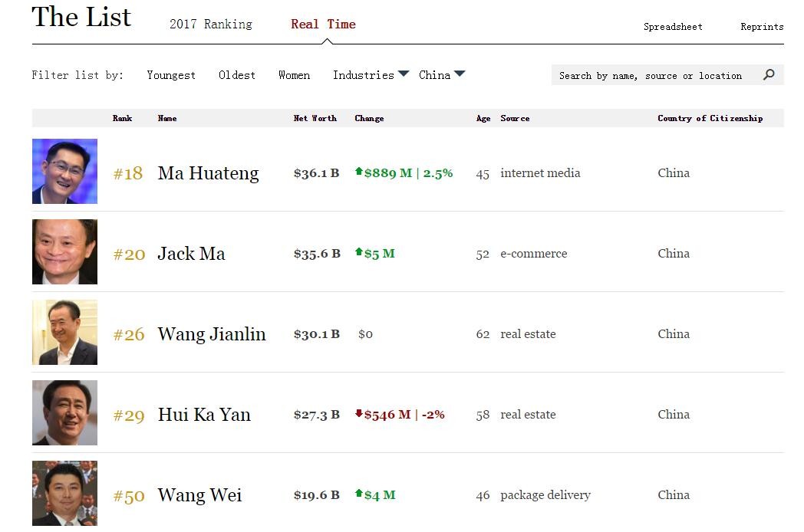Click the Reprints link
Screen dimensions: 804x532
coord(762,26)
